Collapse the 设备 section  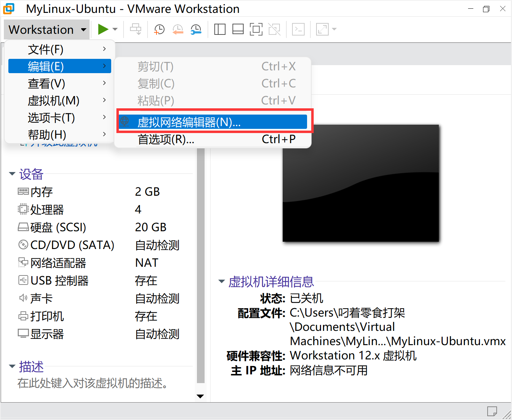[x=12, y=174]
